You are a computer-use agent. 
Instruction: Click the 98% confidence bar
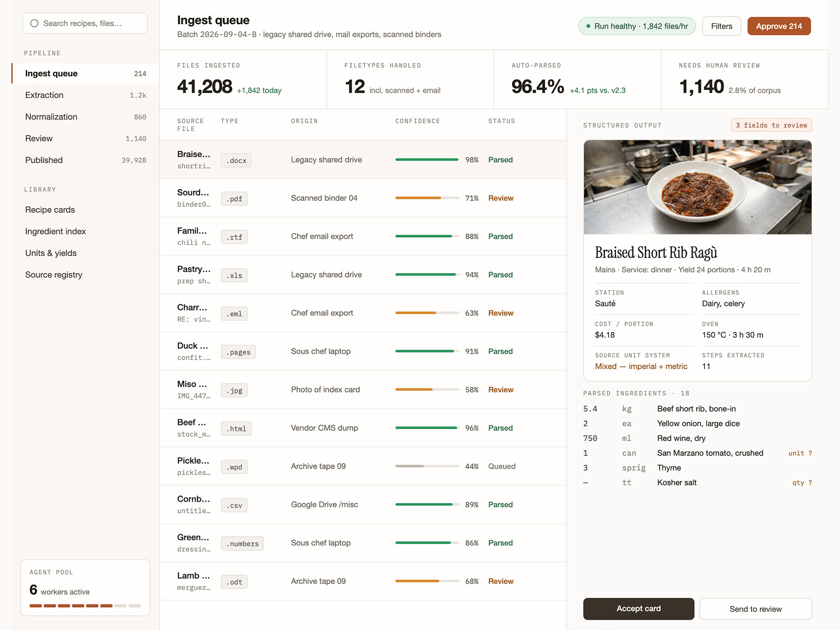click(x=427, y=160)
